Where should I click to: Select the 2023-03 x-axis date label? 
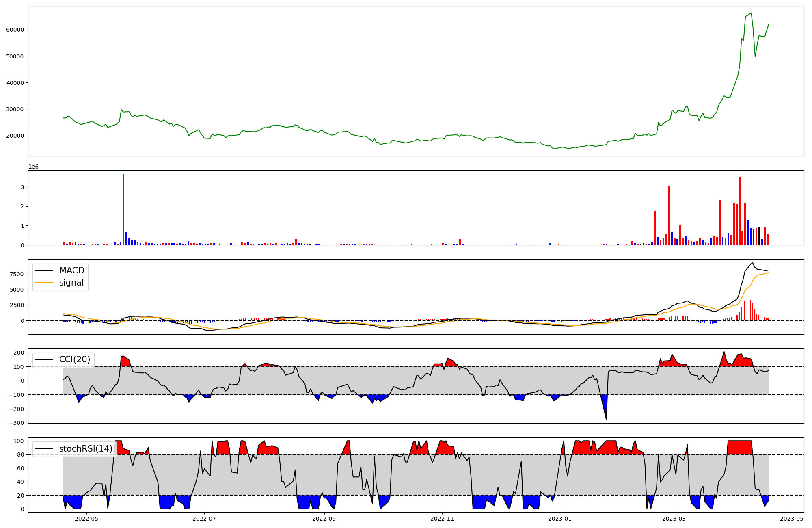pyautogui.click(x=674, y=519)
